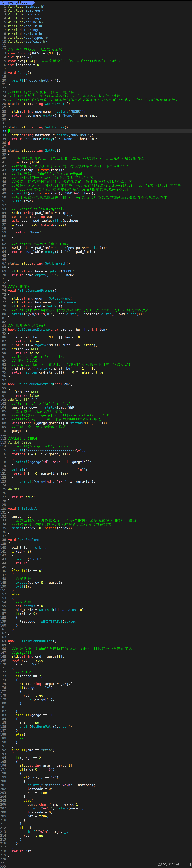Click "std::string args = gargv[1];" line
Image resolution: width=192 pixels, height=868 pixels.
pyautogui.click(x=47, y=765)
